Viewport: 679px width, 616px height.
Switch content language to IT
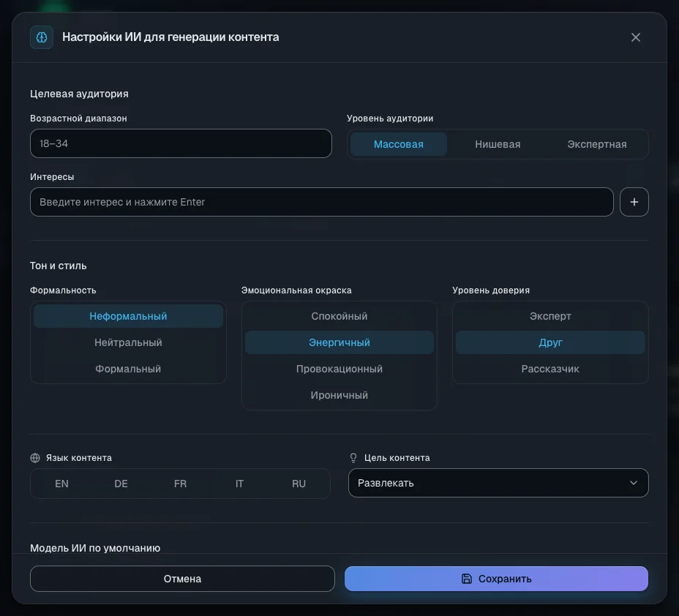pos(239,484)
